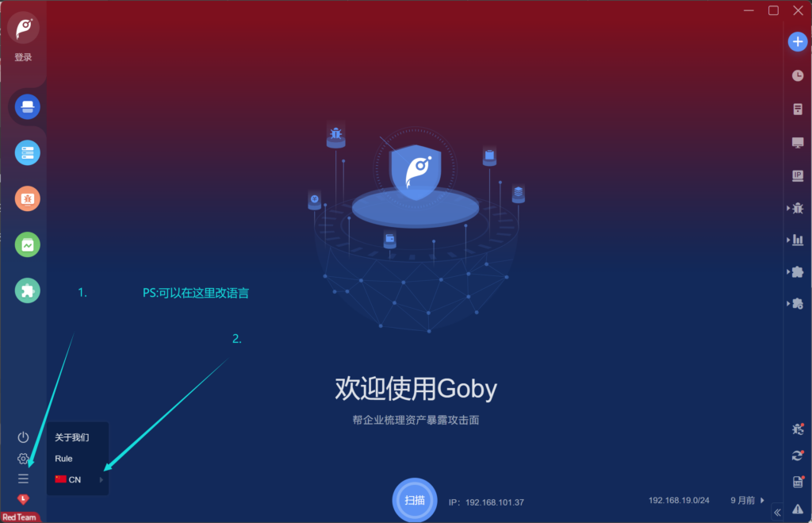
Task: Click the round 扫描 scan button
Action: coord(414,500)
